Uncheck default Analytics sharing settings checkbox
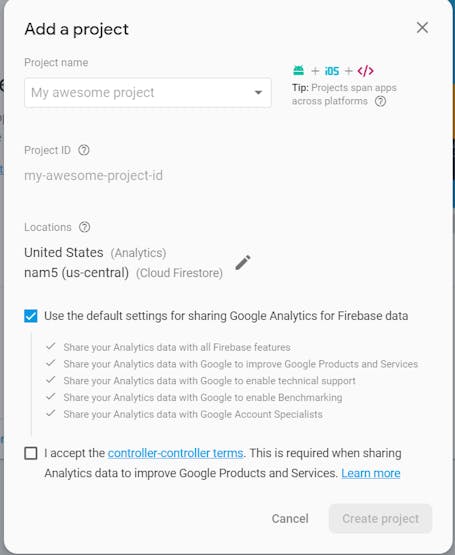The height and width of the screenshot is (555, 455). coord(30,316)
